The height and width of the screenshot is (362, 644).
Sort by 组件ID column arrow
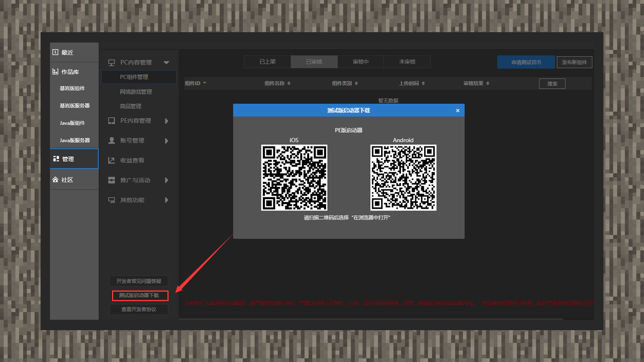pyautogui.click(x=205, y=82)
